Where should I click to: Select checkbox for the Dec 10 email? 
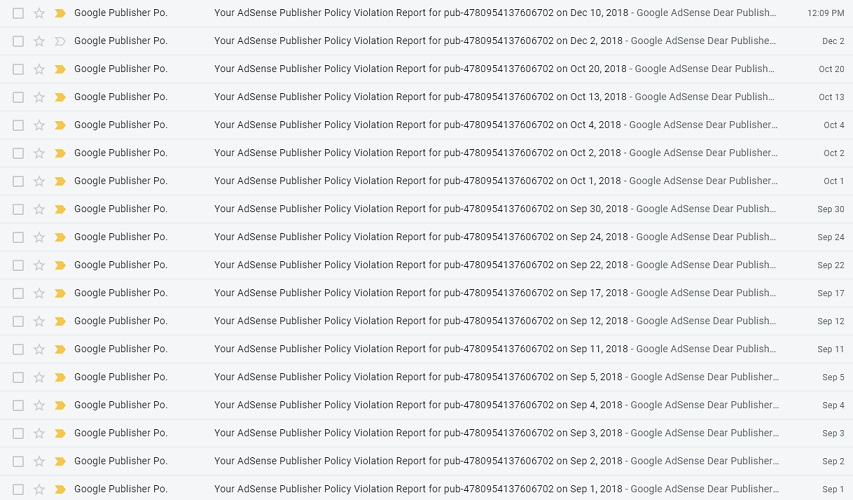click(x=18, y=13)
